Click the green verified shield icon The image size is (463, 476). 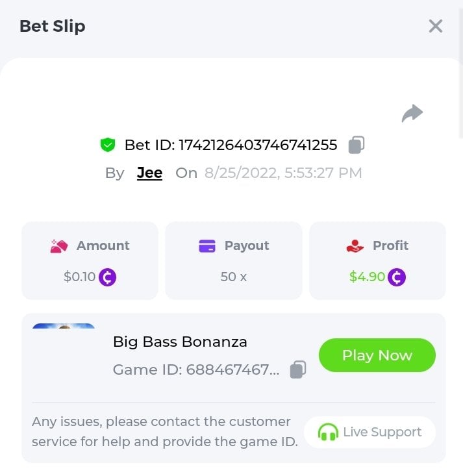click(x=108, y=145)
